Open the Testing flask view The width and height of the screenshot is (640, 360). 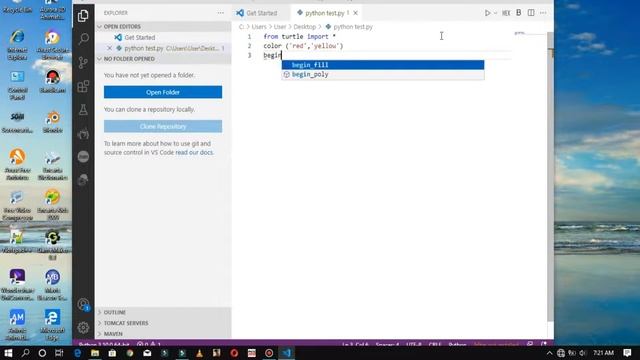(x=83, y=109)
